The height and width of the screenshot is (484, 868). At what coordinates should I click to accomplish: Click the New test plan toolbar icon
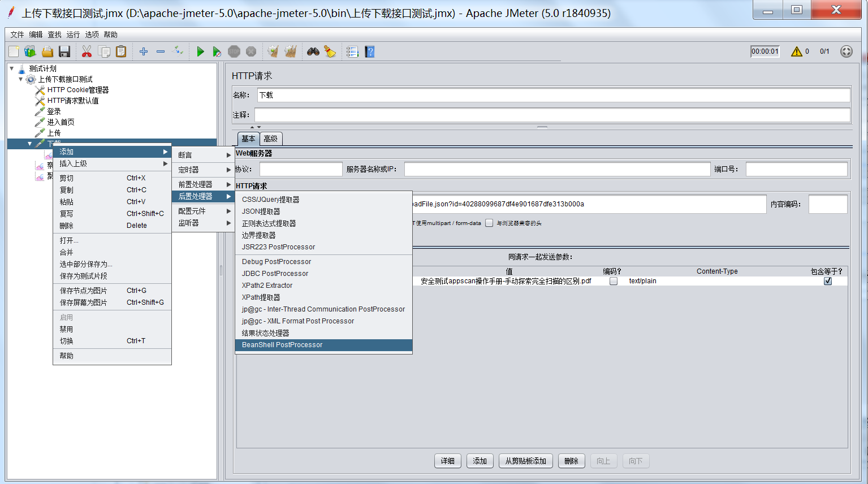14,51
